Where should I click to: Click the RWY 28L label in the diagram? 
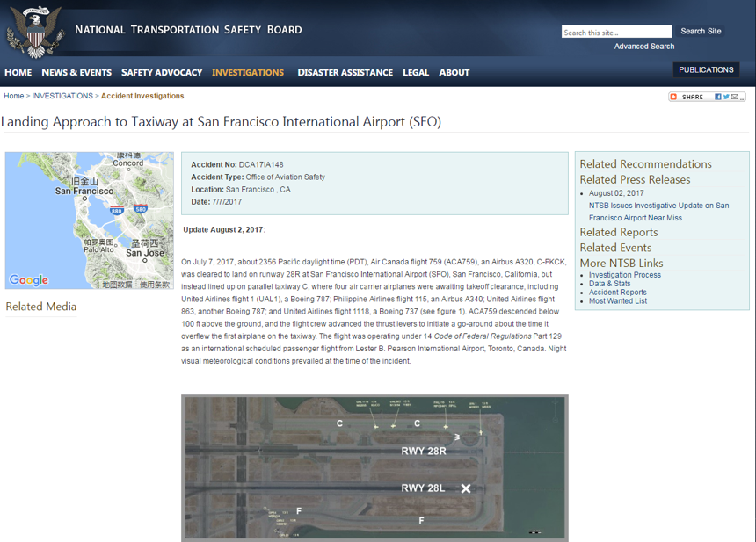tap(423, 488)
